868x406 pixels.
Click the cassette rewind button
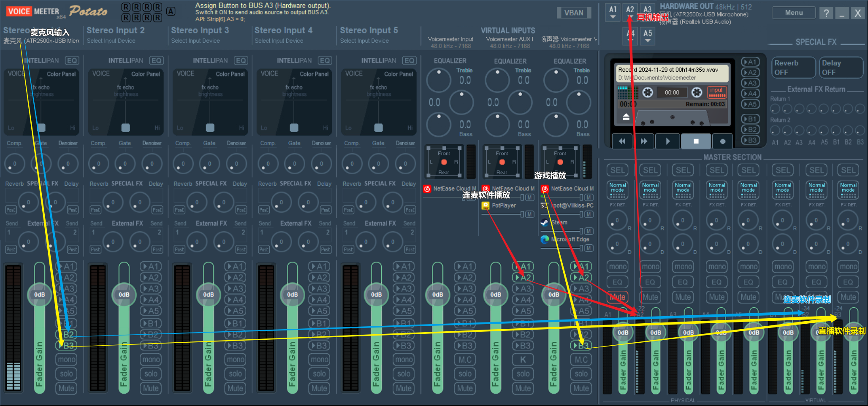622,141
